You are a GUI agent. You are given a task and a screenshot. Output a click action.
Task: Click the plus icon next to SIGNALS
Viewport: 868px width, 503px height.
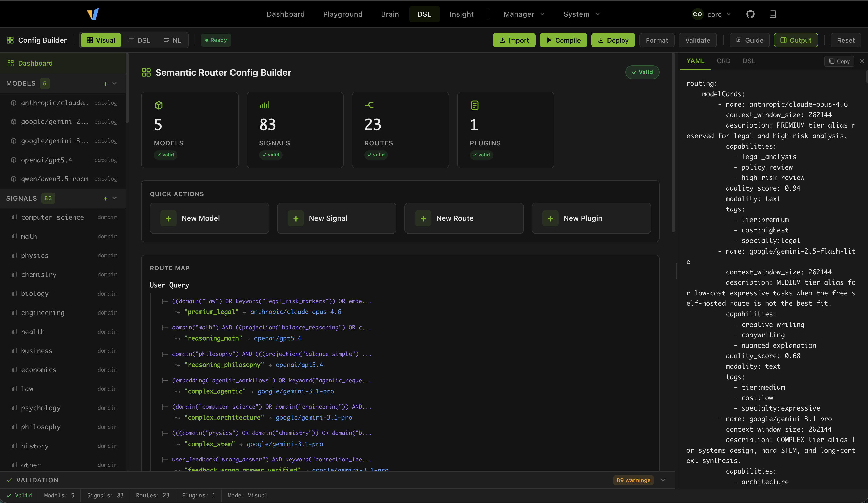(x=105, y=198)
